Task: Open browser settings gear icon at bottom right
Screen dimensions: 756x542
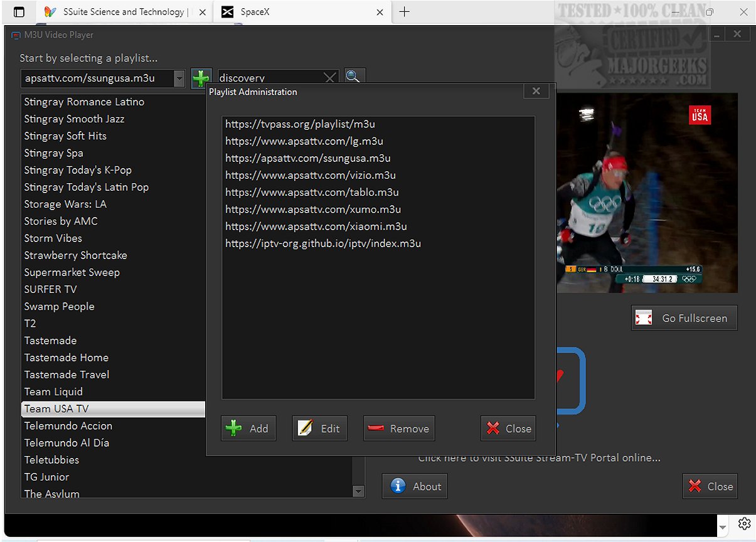Action: pos(744,523)
